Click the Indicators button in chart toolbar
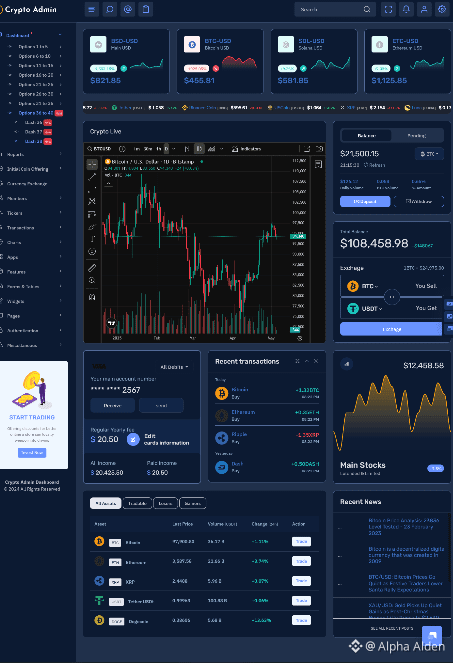Screen dimensions: 453x663 click(246, 149)
